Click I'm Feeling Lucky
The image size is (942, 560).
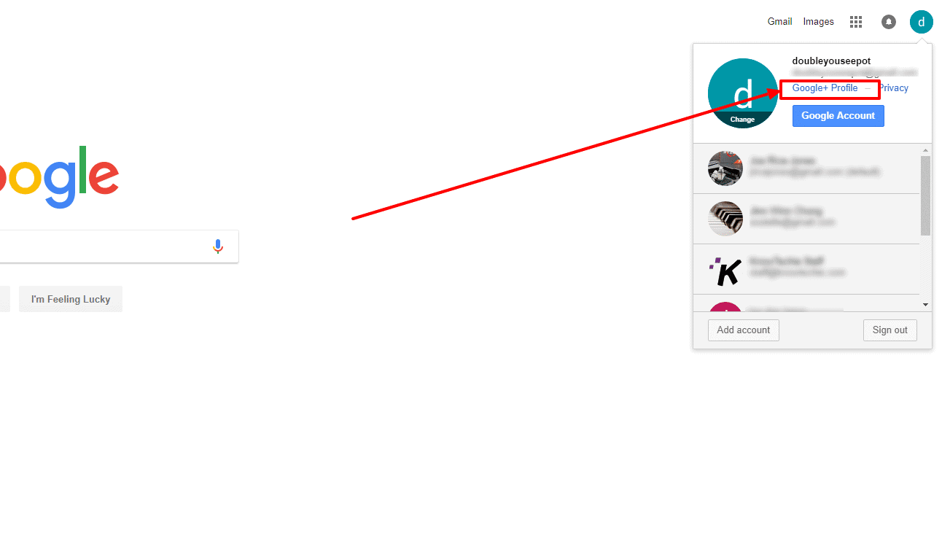point(71,299)
